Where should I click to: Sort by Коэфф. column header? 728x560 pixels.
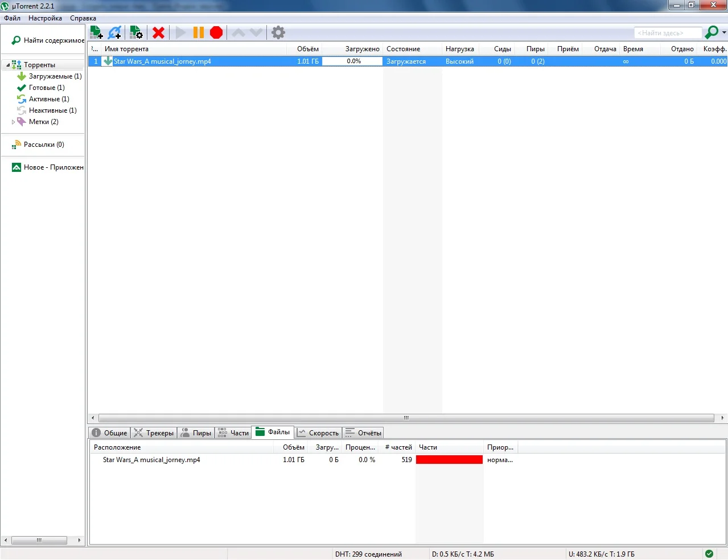click(713, 49)
